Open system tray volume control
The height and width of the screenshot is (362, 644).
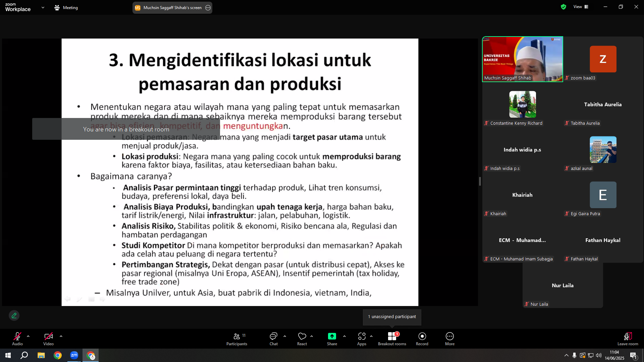[599, 355]
